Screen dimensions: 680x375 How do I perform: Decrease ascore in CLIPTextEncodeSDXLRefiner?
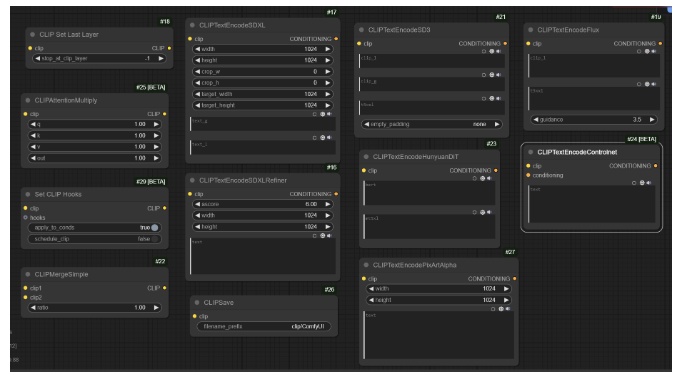(198, 204)
